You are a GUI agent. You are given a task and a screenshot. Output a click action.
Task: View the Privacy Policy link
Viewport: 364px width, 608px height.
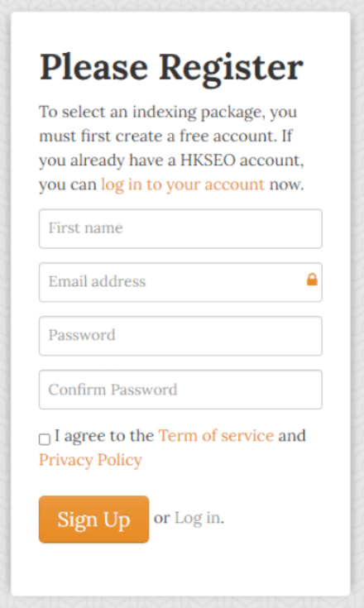click(90, 460)
